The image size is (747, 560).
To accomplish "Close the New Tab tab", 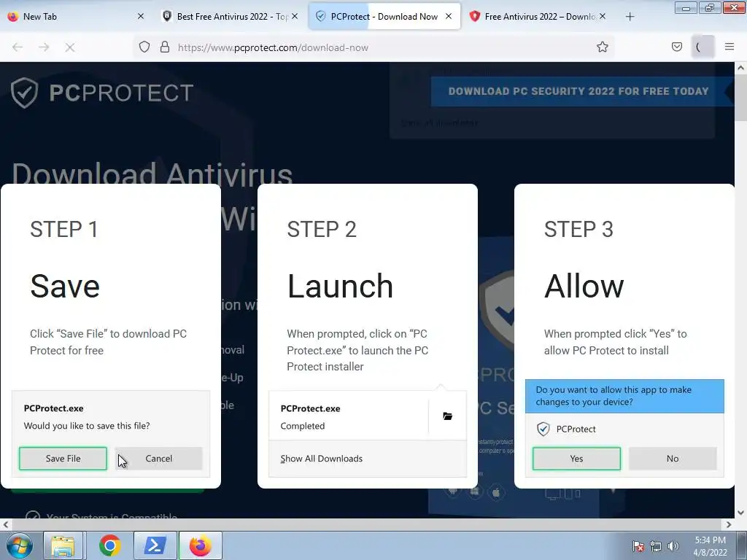I will 141,17.
